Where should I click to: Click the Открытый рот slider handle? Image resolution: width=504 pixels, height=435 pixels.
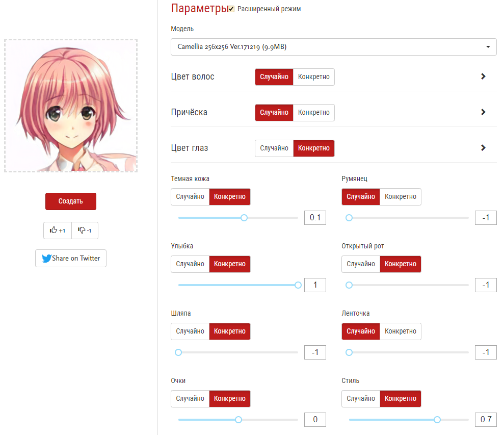[349, 285]
